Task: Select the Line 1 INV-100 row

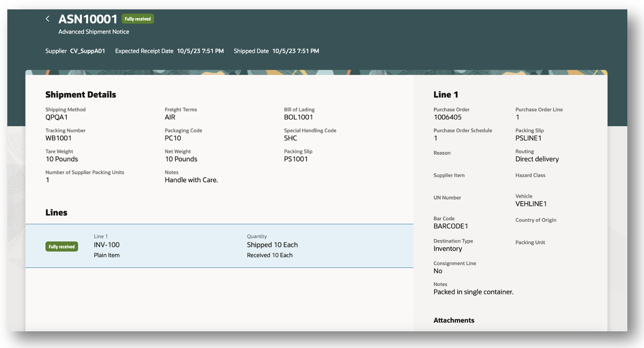Action: tap(219, 246)
